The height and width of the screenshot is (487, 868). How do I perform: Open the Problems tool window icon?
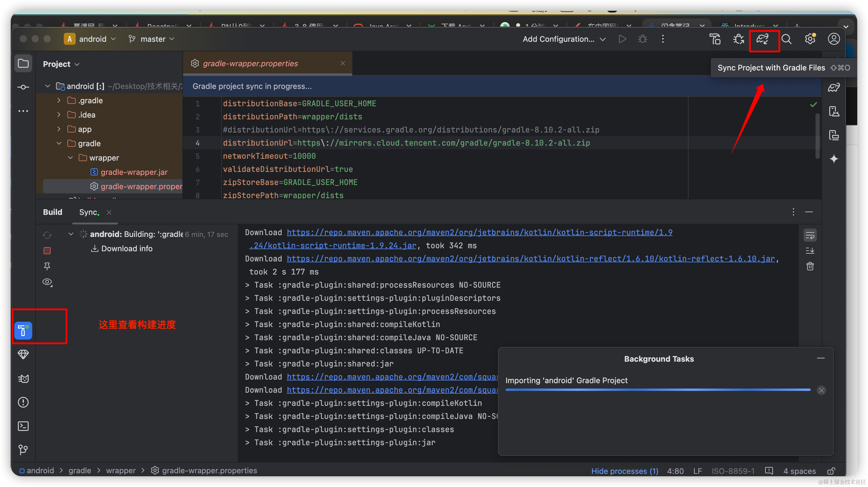23,402
